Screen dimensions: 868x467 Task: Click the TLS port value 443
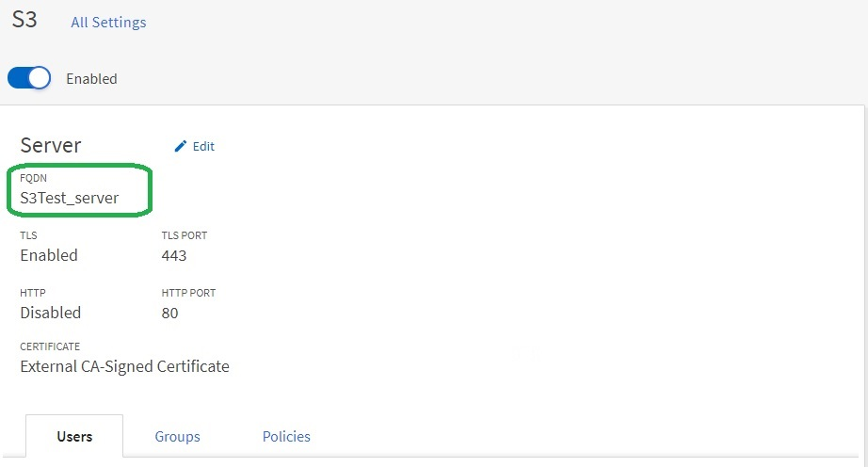(x=174, y=256)
